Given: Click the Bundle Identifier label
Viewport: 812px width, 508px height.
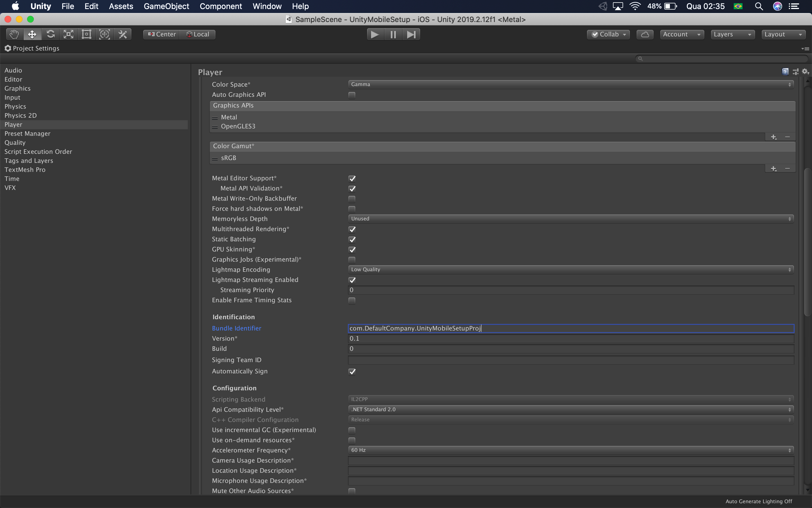Looking at the screenshot, I should tap(237, 328).
